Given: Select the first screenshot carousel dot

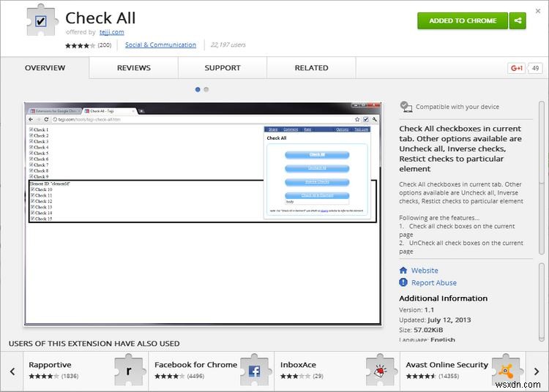Looking at the screenshot, I should (198, 89).
